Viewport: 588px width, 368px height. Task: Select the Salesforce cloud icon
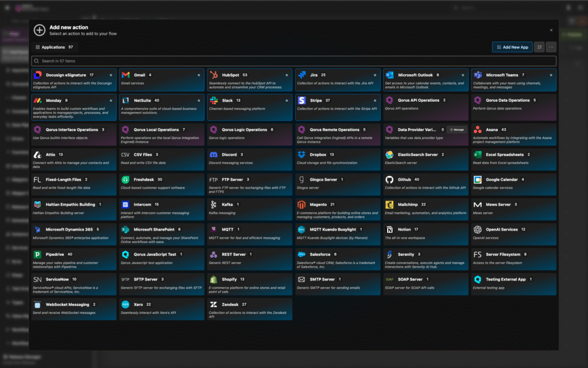coord(302,255)
